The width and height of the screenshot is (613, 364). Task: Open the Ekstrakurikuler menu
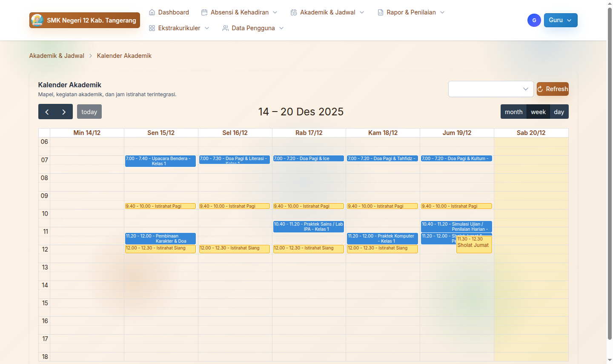click(x=179, y=28)
